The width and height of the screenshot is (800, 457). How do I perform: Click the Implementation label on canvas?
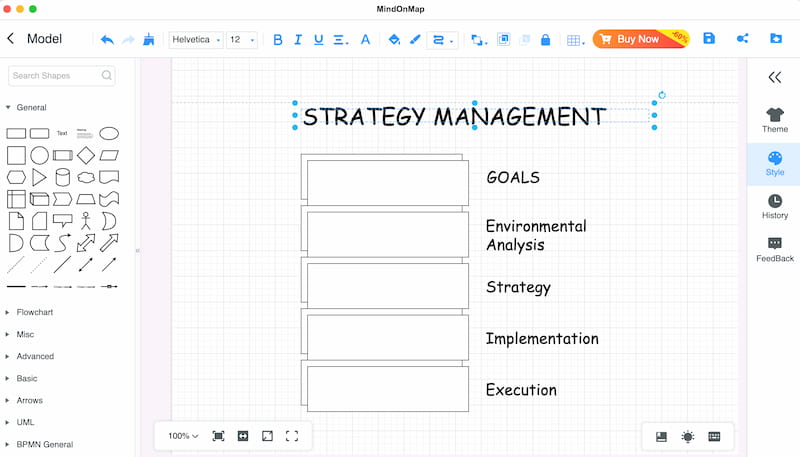542,339
